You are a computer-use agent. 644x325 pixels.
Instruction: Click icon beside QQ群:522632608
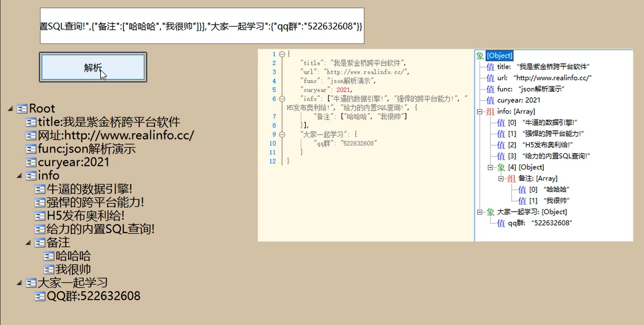pyautogui.click(x=40, y=296)
